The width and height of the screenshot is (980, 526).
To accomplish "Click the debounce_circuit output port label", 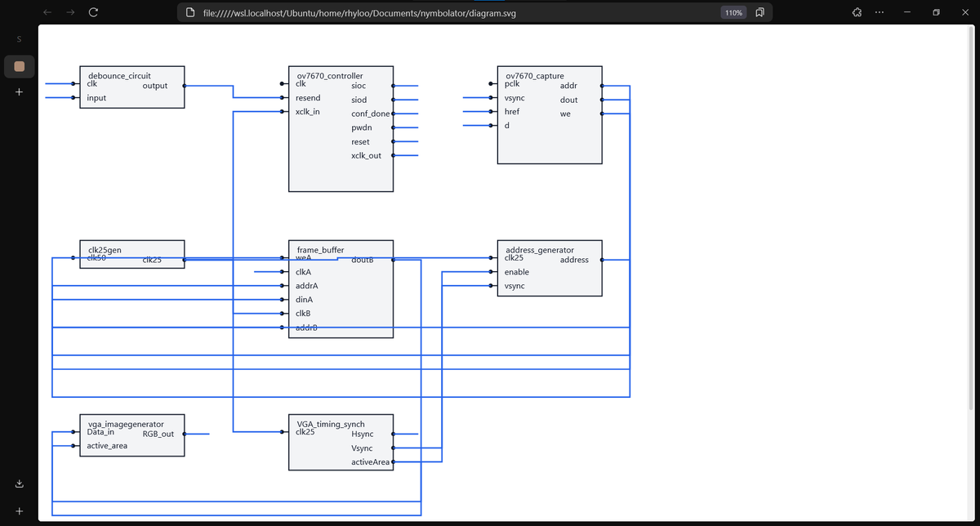I will tap(154, 86).
